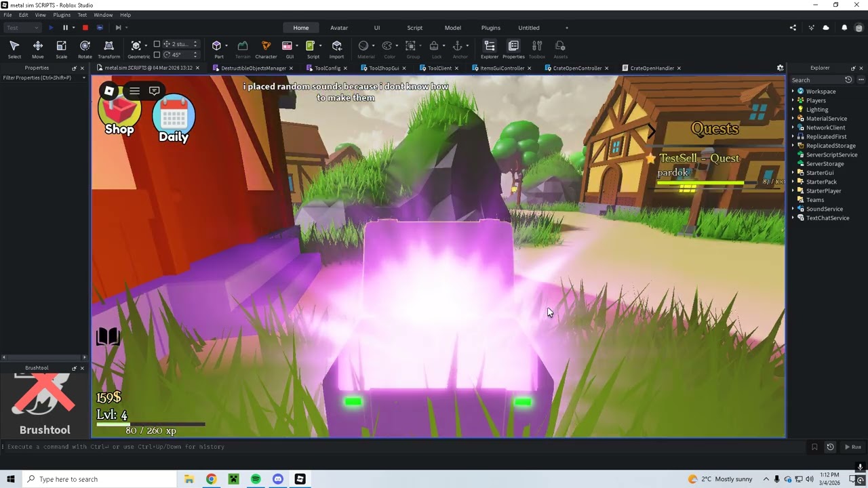Open the Import tool
The width and height of the screenshot is (868, 488).
[337, 49]
